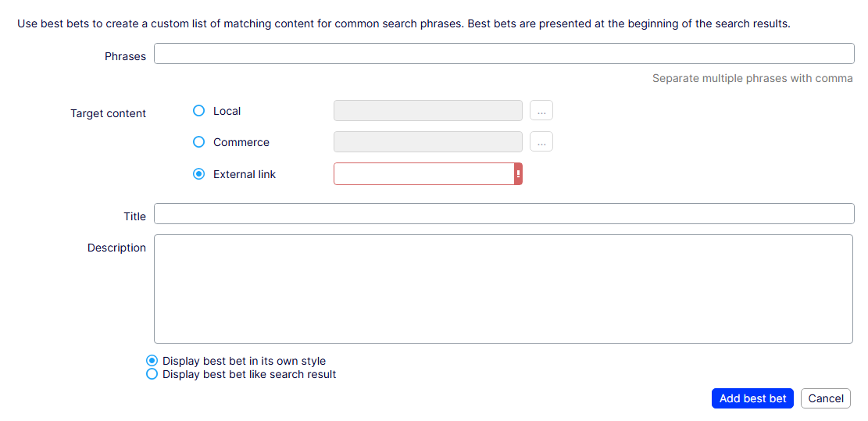
Task: Cancel the best bet form
Action: pyautogui.click(x=826, y=398)
